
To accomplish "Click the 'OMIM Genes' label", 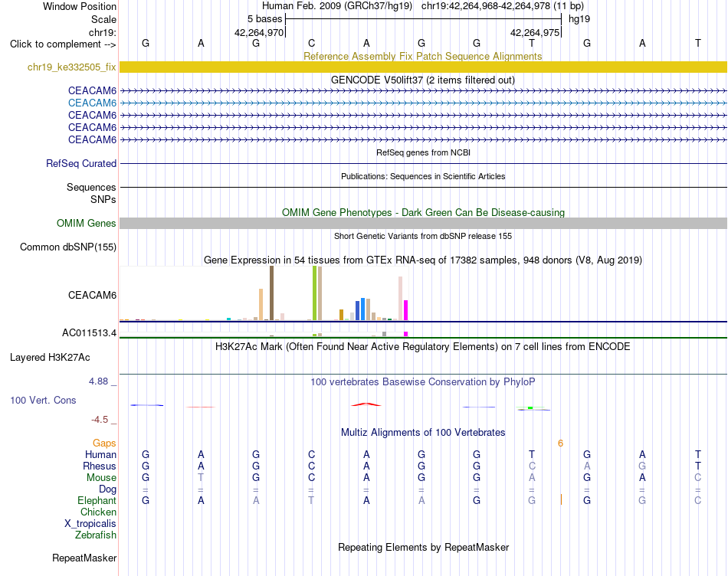I will coord(86,223).
